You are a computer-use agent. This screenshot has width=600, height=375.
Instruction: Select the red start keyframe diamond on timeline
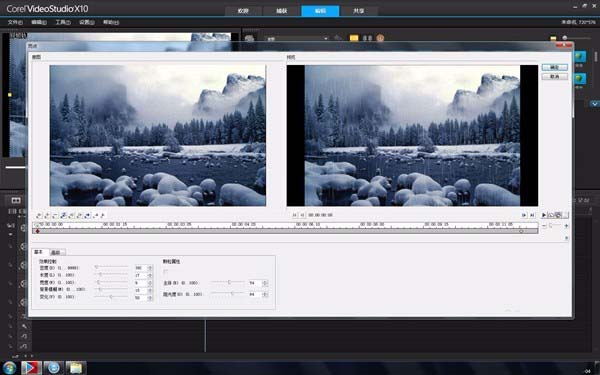point(38,231)
